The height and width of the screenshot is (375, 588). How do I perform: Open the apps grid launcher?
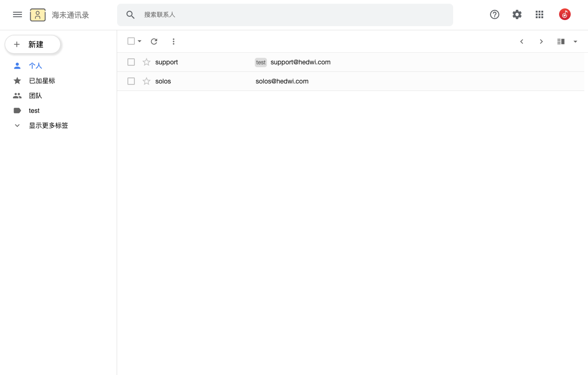(539, 14)
